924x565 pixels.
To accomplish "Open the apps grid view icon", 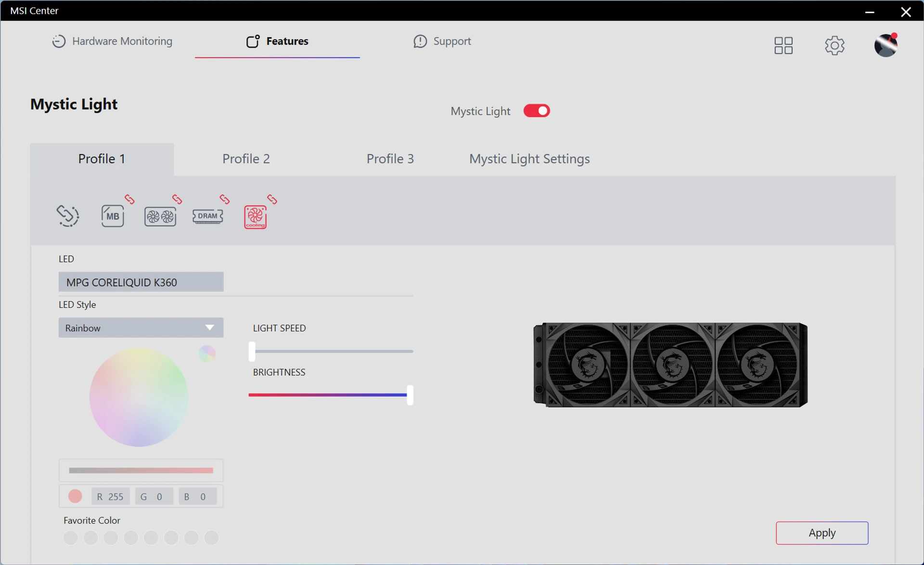I will click(783, 45).
